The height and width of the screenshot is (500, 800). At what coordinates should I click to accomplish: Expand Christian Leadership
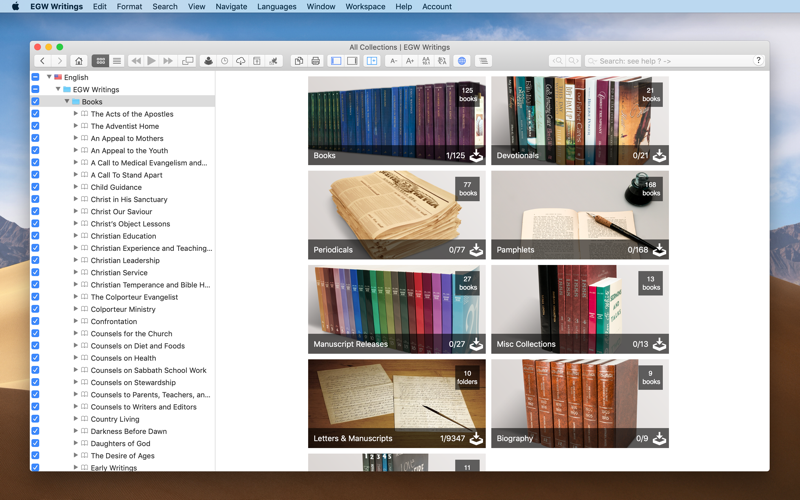coord(76,260)
